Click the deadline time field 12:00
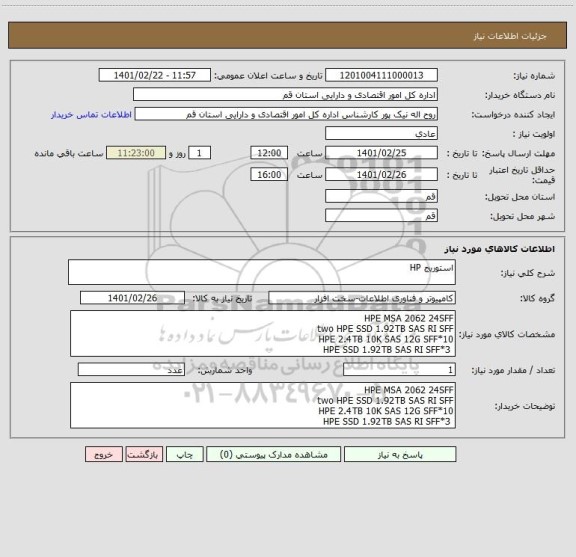576x557 pixels. 269,153
